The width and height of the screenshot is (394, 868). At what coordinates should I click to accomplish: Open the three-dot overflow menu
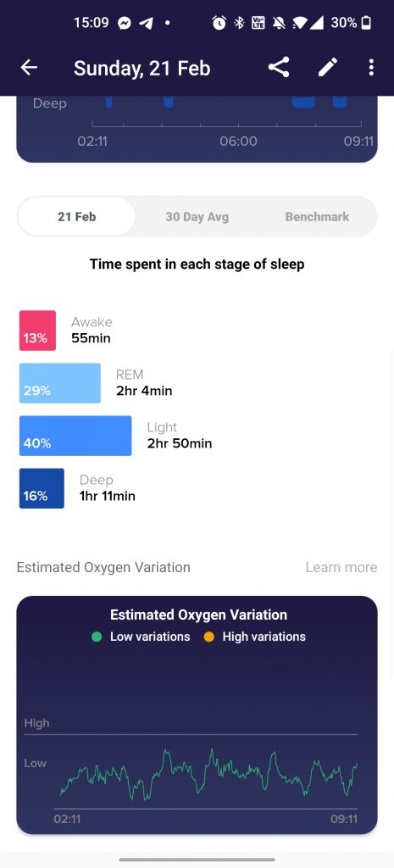pos(371,68)
